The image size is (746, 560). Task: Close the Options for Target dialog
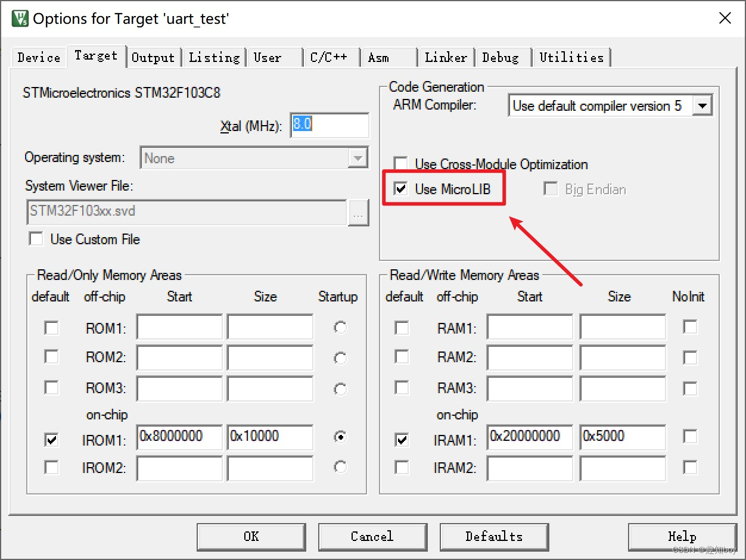(725, 18)
